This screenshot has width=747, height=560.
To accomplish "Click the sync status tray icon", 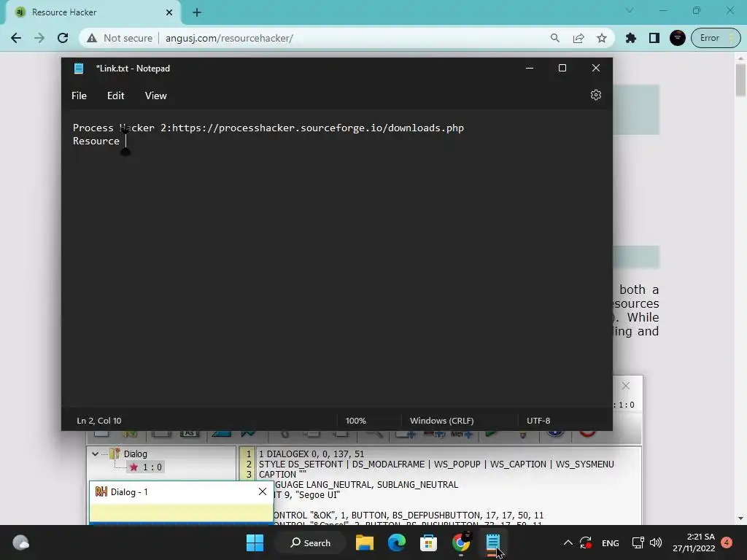I will [x=586, y=542].
